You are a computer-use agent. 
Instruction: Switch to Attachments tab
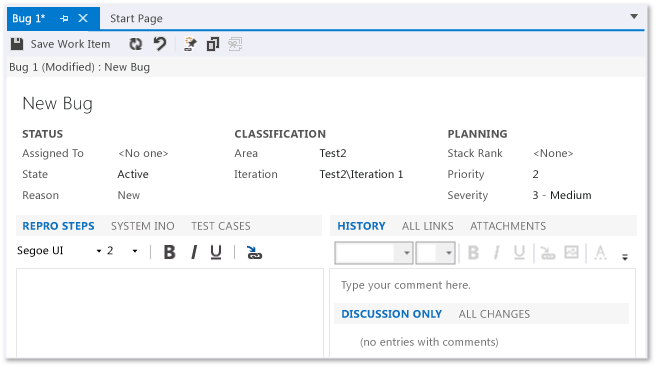(508, 226)
